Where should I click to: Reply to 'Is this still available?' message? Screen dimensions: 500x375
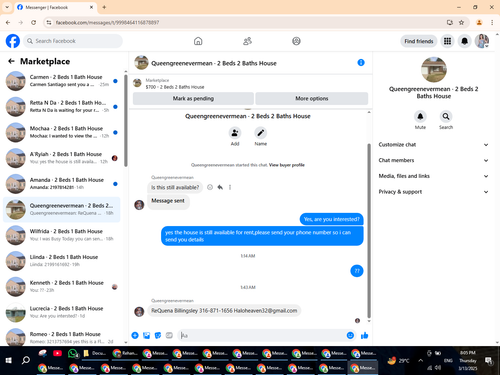pos(220,187)
